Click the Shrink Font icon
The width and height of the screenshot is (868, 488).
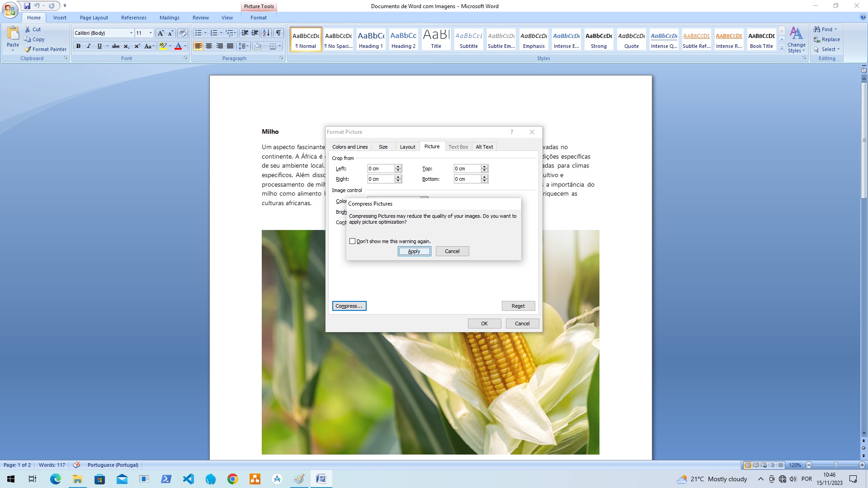[x=171, y=33]
